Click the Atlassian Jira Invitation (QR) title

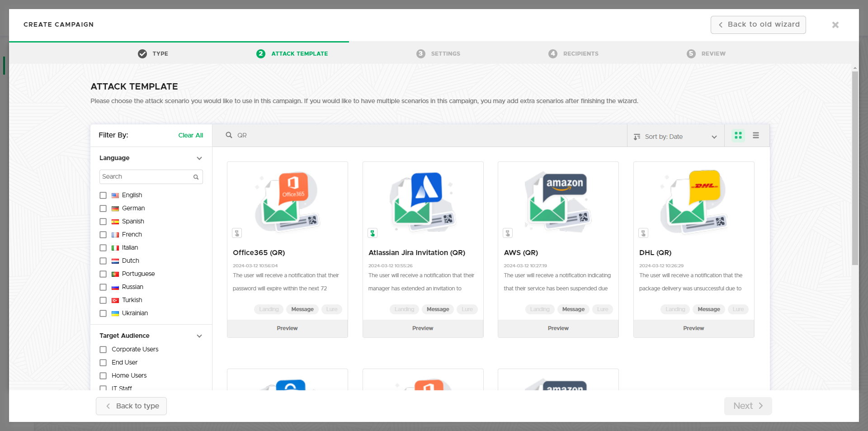[x=417, y=253]
